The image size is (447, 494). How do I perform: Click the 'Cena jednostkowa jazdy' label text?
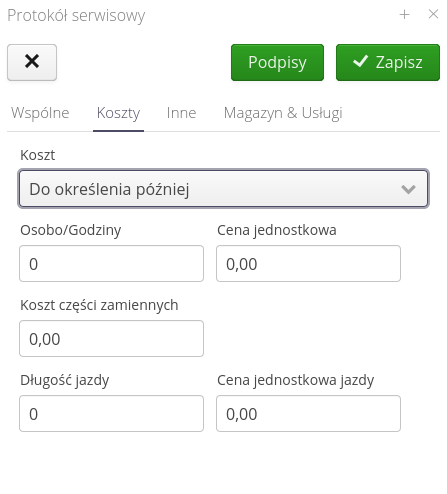[x=295, y=380]
